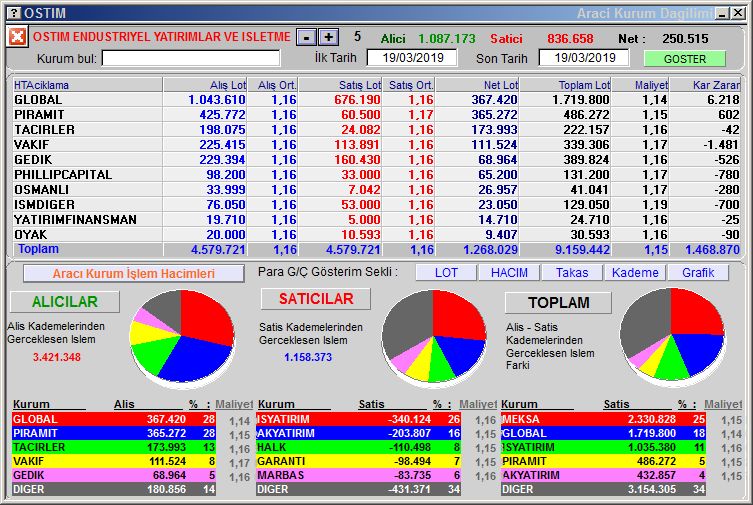This screenshot has width=753, height=505.
Task: Select the OSMANLI row
Action: tap(376, 190)
